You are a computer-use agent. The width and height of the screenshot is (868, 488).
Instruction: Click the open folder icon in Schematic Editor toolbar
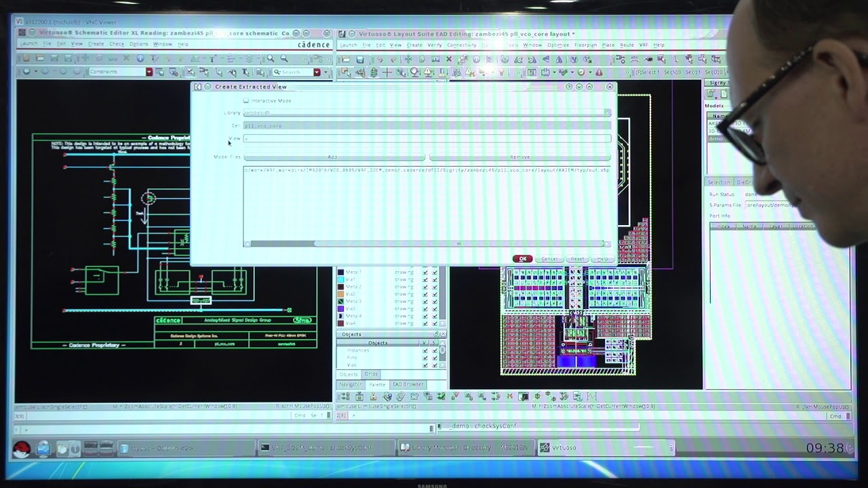pyautogui.click(x=40, y=59)
